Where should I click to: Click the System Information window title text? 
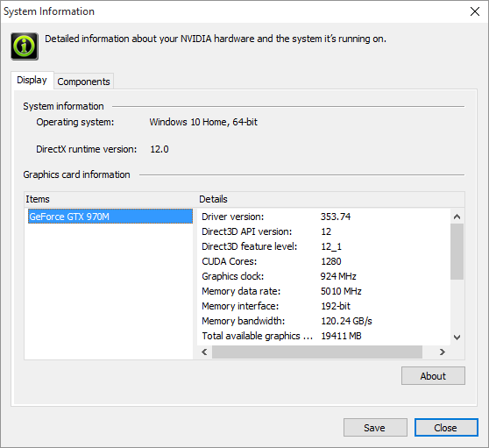coord(49,11)
